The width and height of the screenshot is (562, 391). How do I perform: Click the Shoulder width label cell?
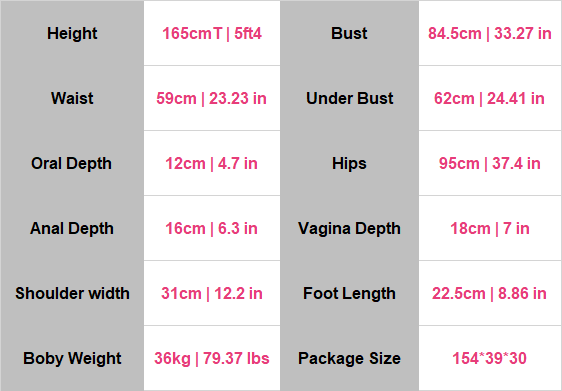click(72, 293)
